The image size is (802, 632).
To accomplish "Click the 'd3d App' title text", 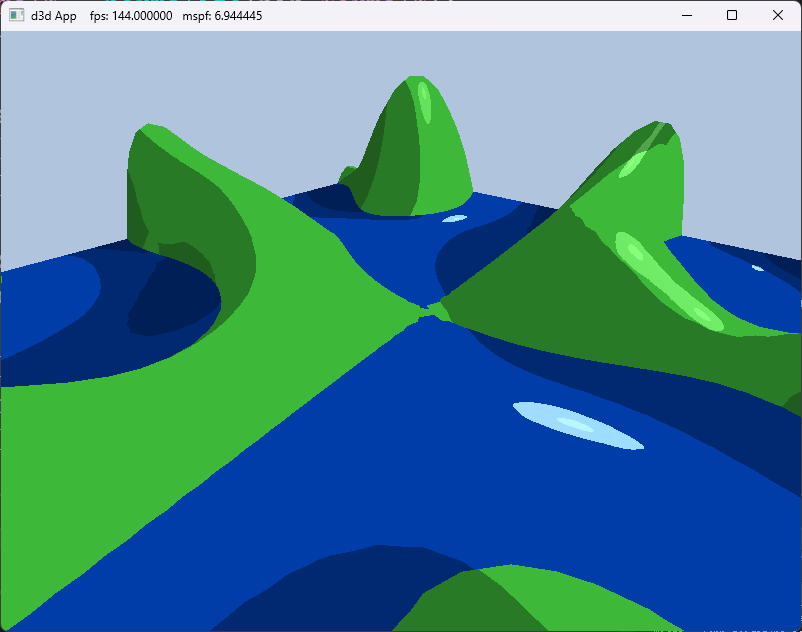I will 54,16.
